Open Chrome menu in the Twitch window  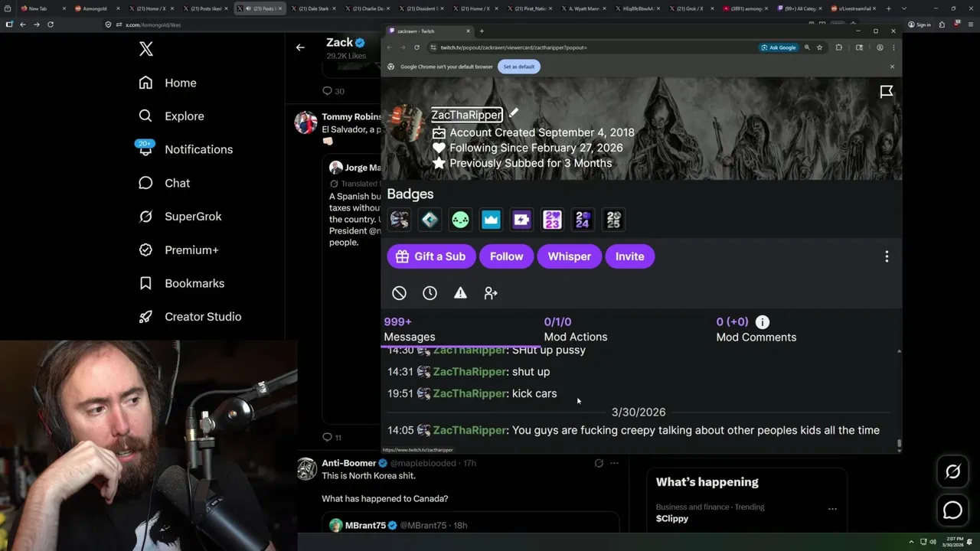[893, 47]
